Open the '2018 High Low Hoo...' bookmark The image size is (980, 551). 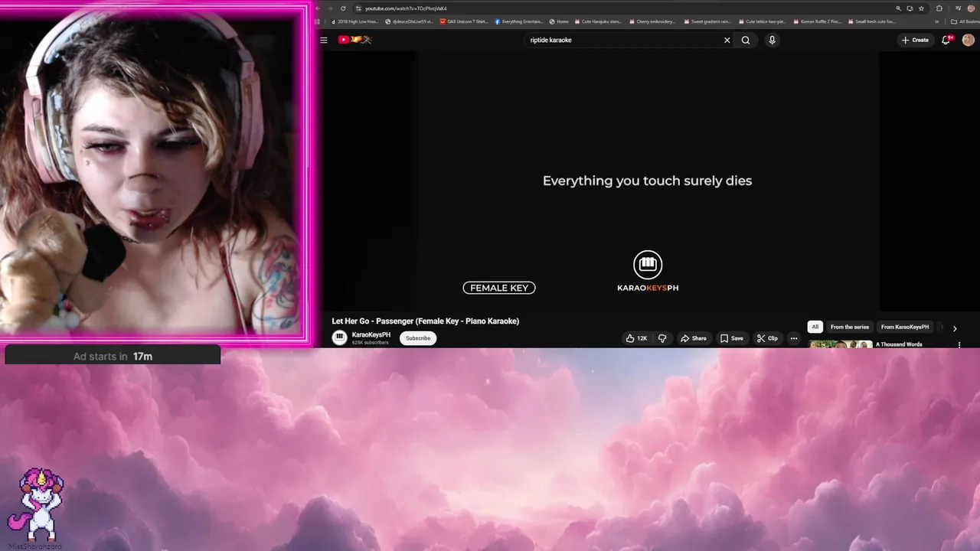point(355,21)
